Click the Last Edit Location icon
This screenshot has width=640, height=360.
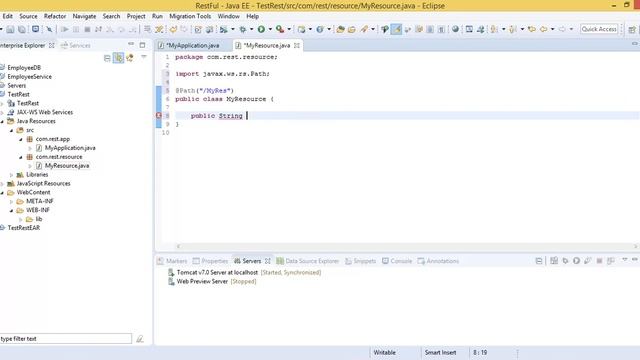[532, 29]
